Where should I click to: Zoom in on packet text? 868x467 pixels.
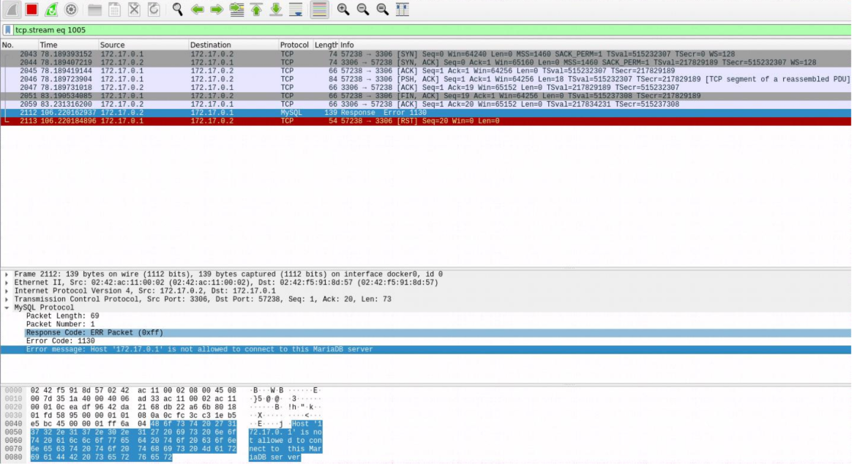pyautogui.click(x=343, y=10)
